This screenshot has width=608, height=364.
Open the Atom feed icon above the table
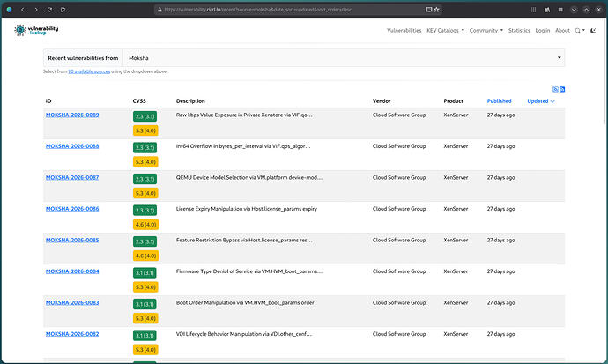tap(555, 89)
